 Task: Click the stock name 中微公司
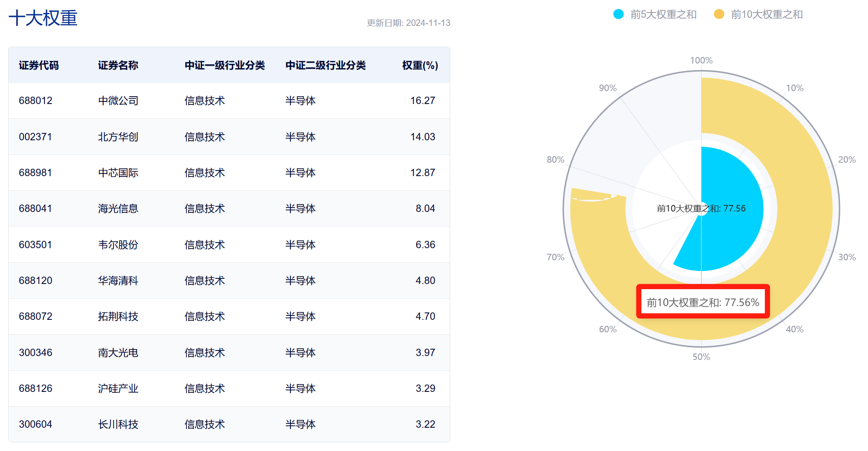(118, 101)
